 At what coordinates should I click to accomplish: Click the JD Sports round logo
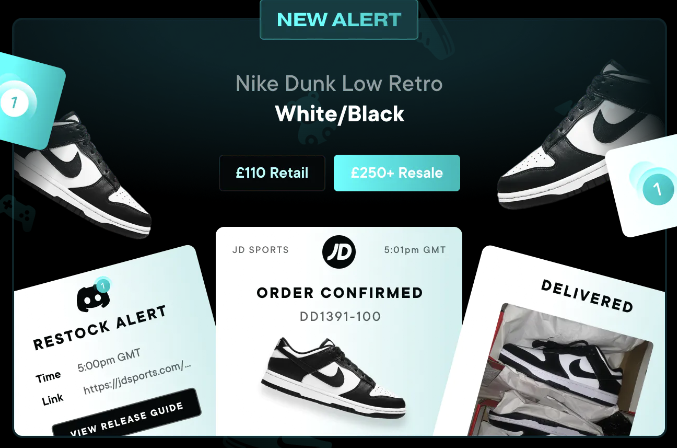click(x=339, y=252)
